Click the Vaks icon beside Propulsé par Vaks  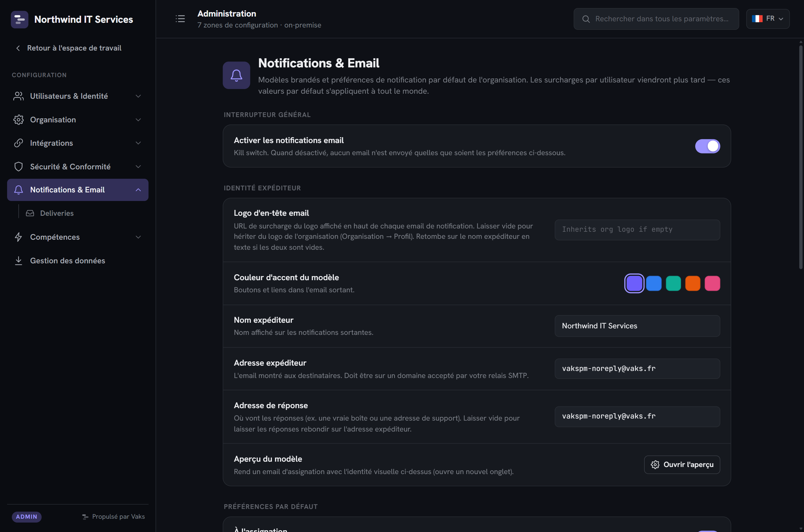[x=85, y=517]
